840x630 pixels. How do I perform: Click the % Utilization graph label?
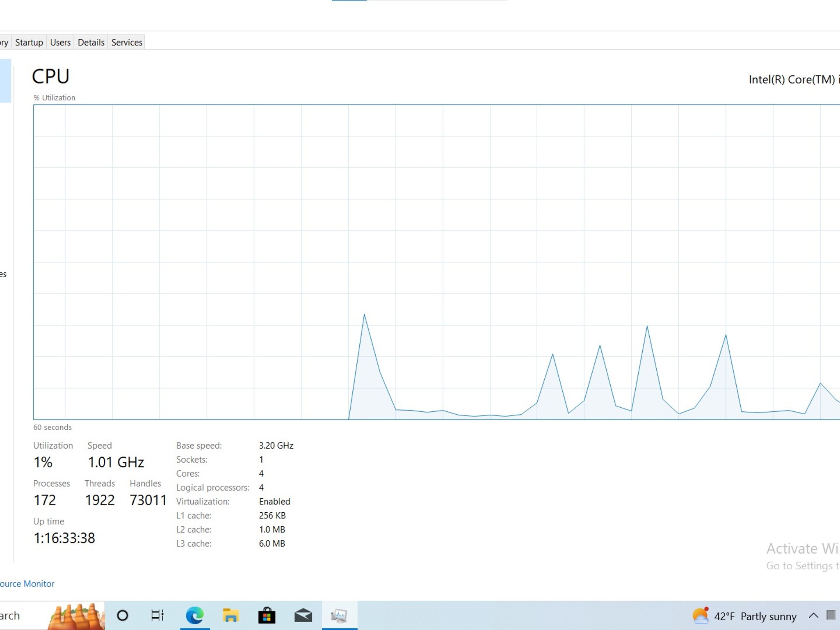pos(55,98)
